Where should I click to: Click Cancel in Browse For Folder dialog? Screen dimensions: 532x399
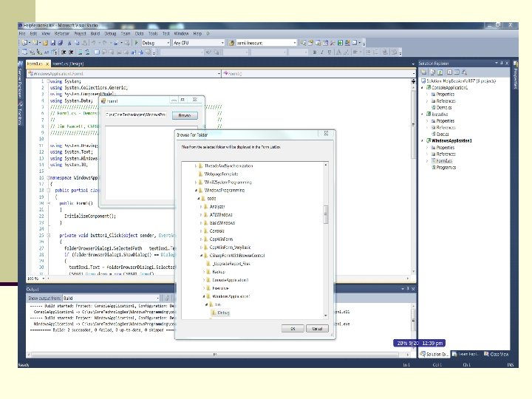(316, 328)
